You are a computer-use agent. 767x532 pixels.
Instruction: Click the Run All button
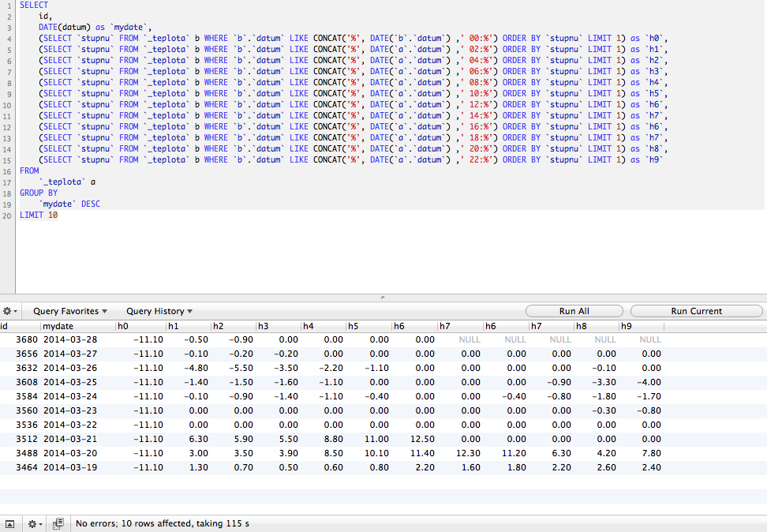click(574, 311)
